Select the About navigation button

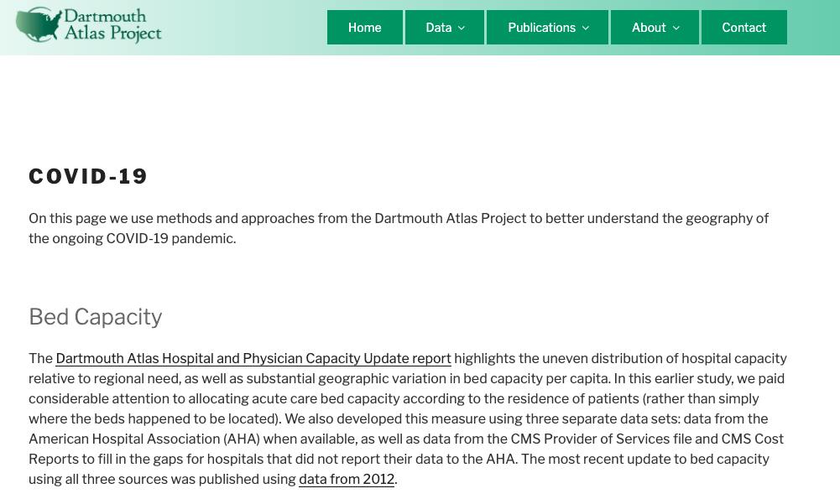click(x=655, y=28)
